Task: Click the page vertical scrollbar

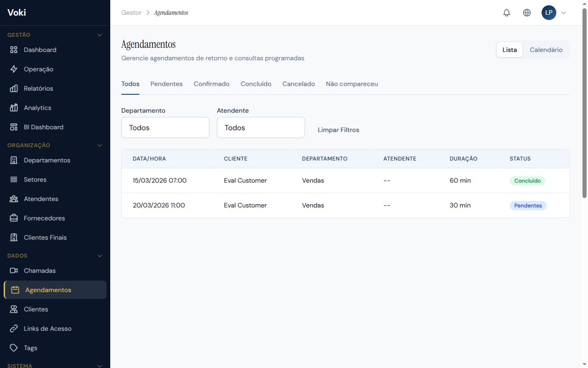Action: tap(584, 103)
